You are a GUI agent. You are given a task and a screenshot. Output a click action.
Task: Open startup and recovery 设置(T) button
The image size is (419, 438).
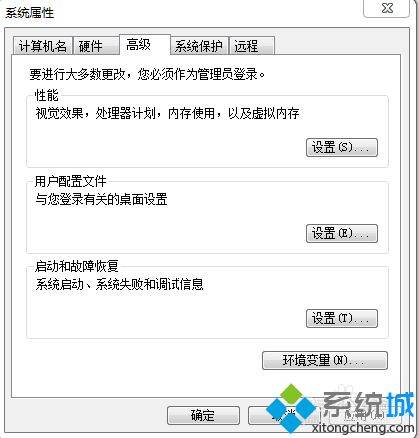[342, 318]
